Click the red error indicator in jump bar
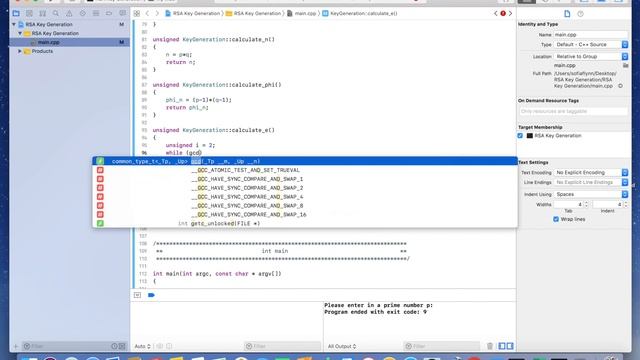 click(x=503, y=13)
